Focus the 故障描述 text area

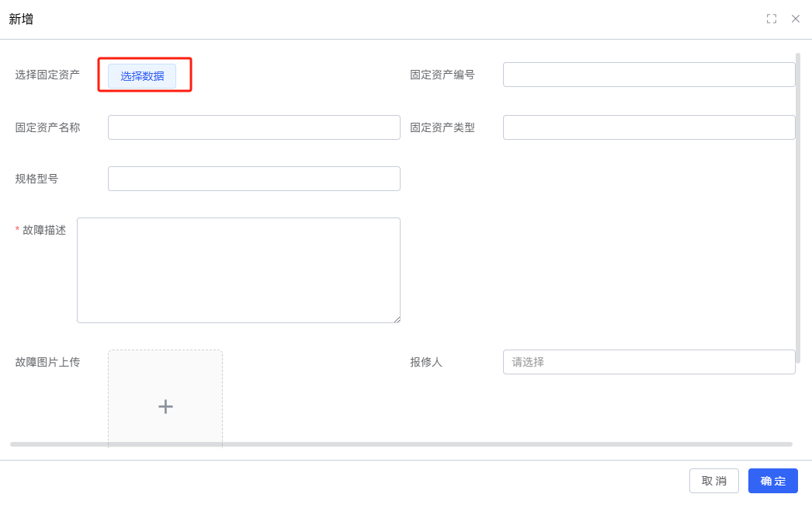[x=238, y=270]
